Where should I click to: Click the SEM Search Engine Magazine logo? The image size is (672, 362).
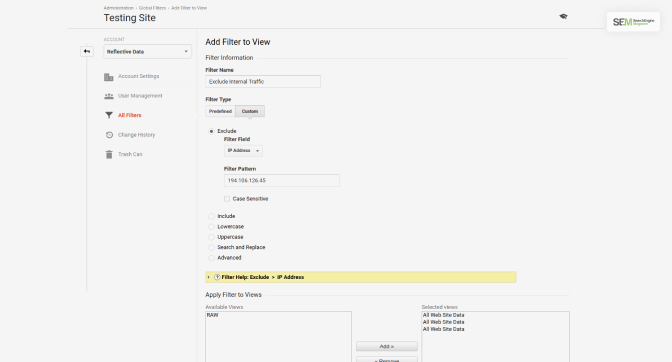click(x=633, y=22)
